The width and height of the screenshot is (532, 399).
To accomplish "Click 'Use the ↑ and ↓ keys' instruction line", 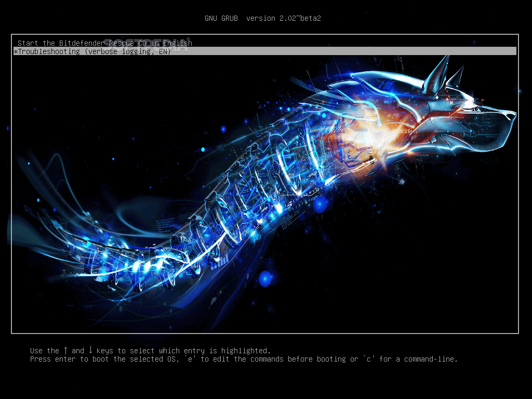I will (150, 351).
